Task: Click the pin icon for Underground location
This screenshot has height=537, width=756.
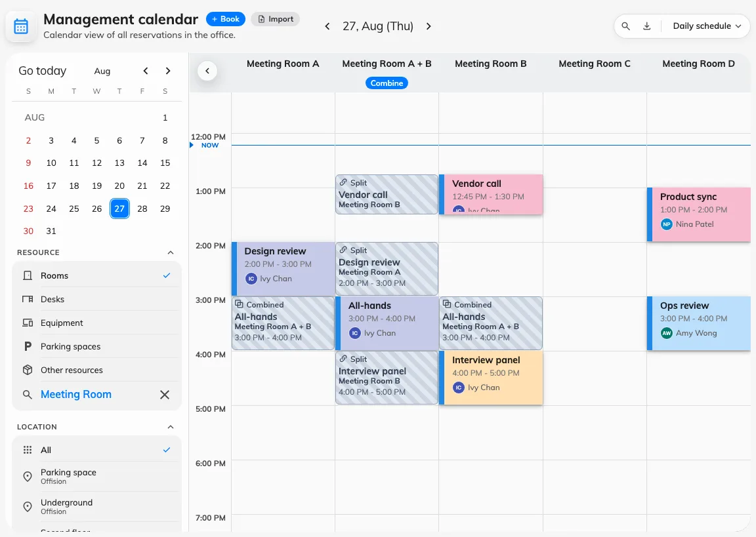Action: [x=28, y=507]
